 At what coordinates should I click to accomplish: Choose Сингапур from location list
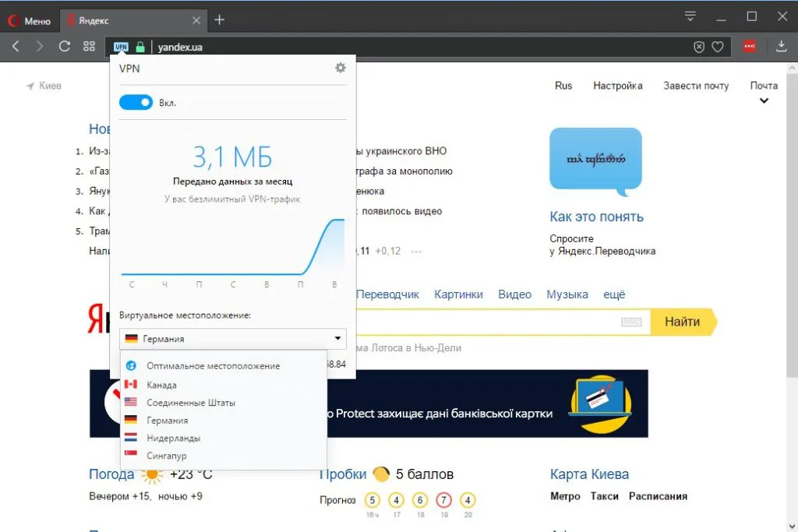pyautogui.click(x=224, y=456)
